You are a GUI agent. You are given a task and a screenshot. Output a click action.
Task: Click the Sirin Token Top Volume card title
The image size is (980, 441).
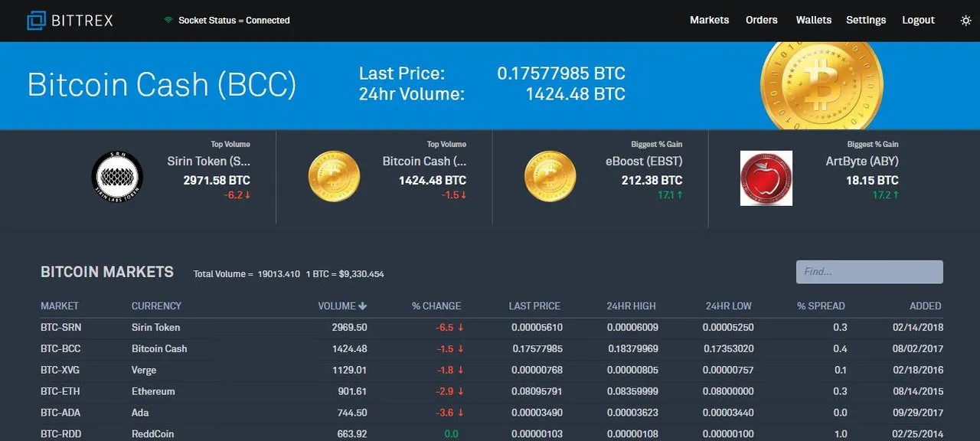point(208,162)
